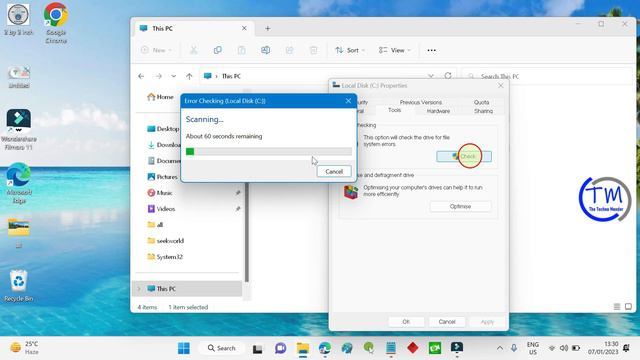The height and width of the screenshot is (360, 640).
Task: Unpin Music using its pin icon
Action: [x=238, y=193]
